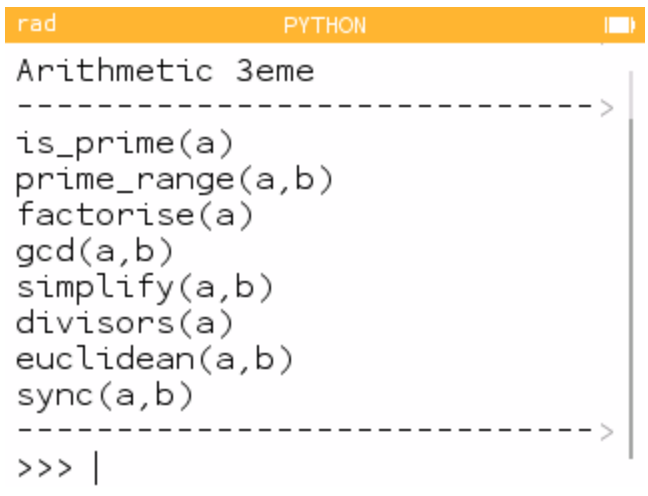This screenshot has width=648, height=496.
Task: Click the factorise(a) function text
Action: coord(135,215)
